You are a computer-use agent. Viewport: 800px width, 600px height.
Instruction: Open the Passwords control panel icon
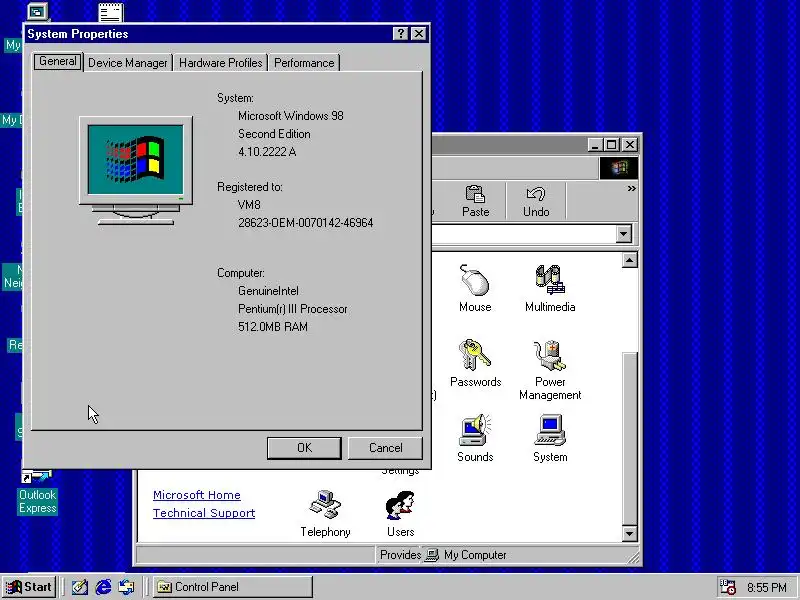pos(476,363)
